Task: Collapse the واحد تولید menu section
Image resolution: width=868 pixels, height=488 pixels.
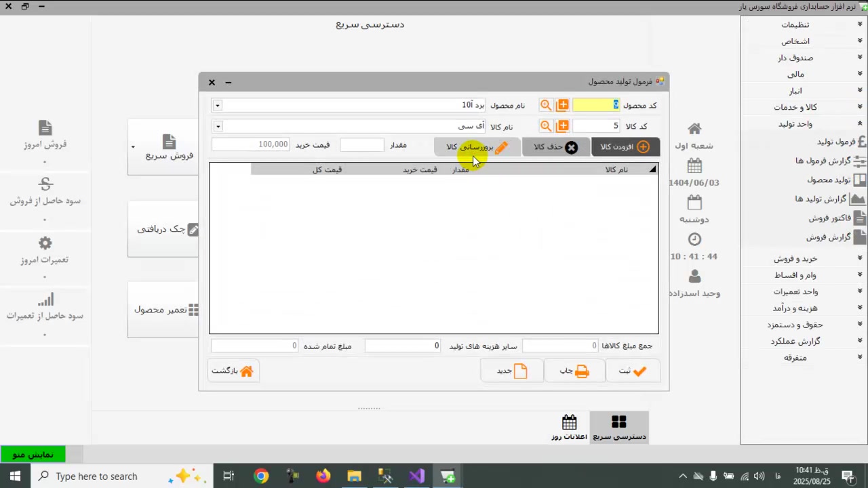Action: [804, 124]
